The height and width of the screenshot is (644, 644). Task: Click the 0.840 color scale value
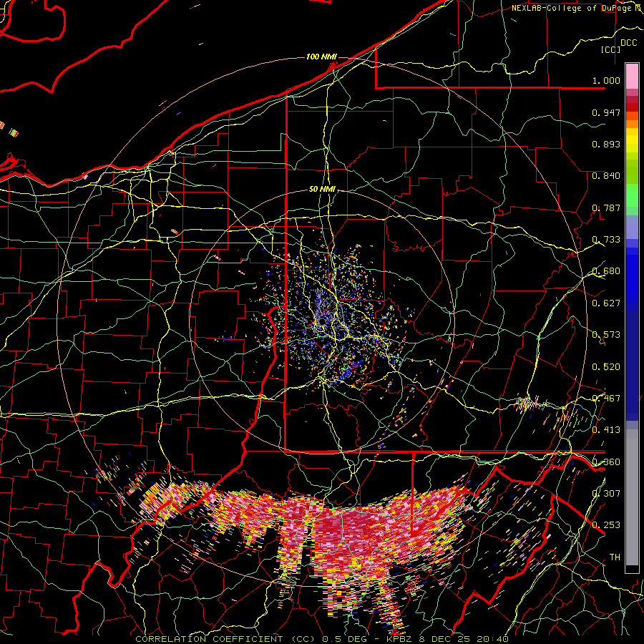606,175
